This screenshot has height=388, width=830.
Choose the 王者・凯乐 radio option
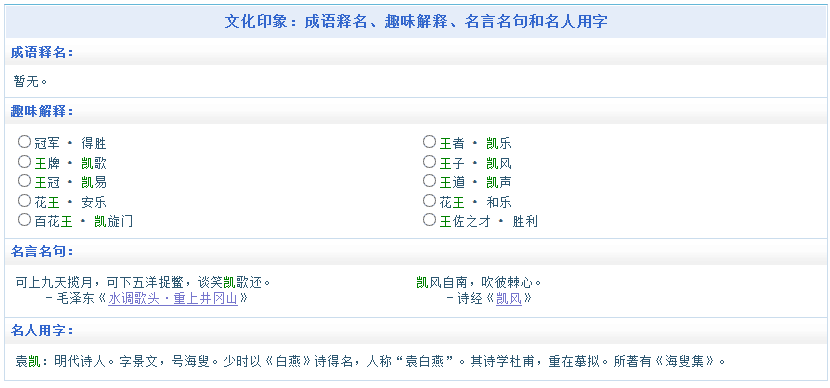429,142
